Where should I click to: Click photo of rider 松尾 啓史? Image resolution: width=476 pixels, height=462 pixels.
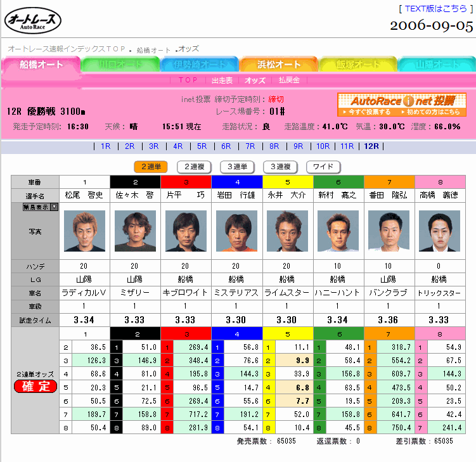pos(85,231)
